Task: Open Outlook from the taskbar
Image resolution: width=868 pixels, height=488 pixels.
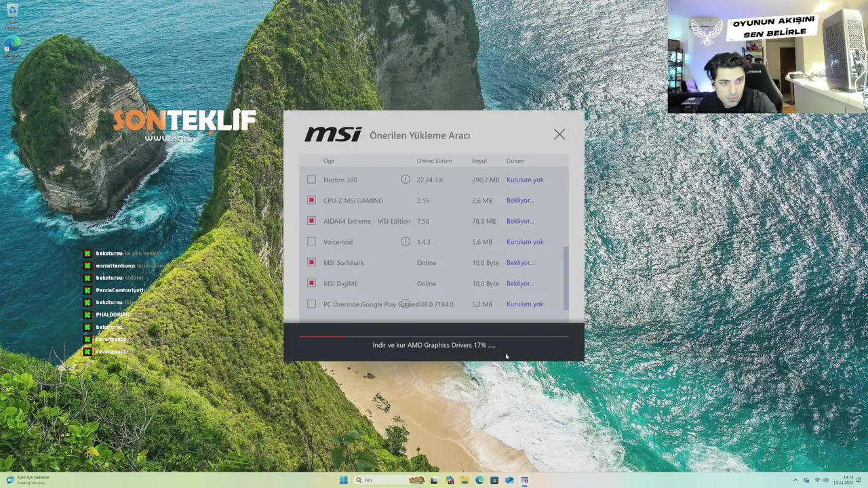Action: [509, 480]
